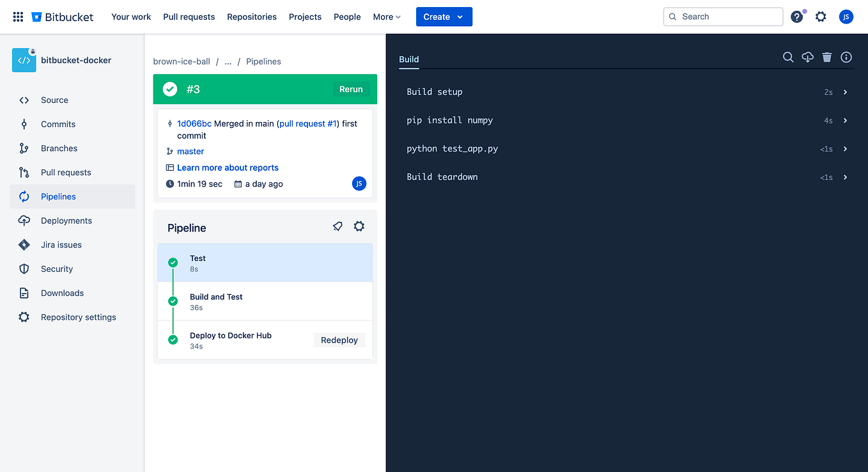Open the Branches view
The height and width of the screenshot is (472, 868).
[x=58, y=148]
